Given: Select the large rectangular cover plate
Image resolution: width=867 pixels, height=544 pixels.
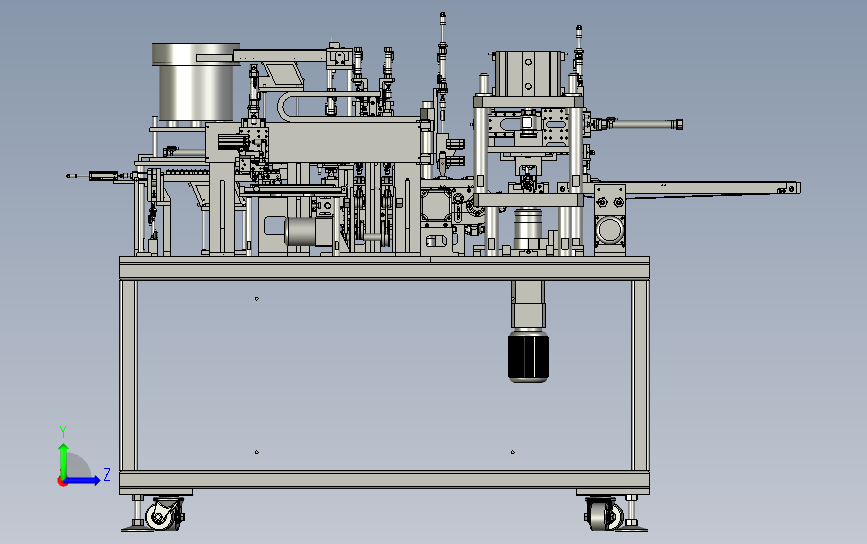Looking at the screenshot, I should [x=343, y=143].
